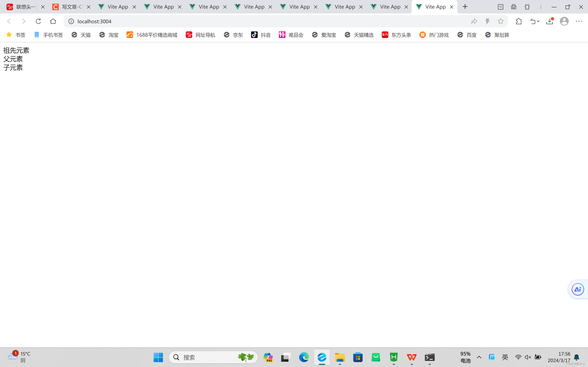
Task: Click the browser extensions icon
Action: pos(518,22)
